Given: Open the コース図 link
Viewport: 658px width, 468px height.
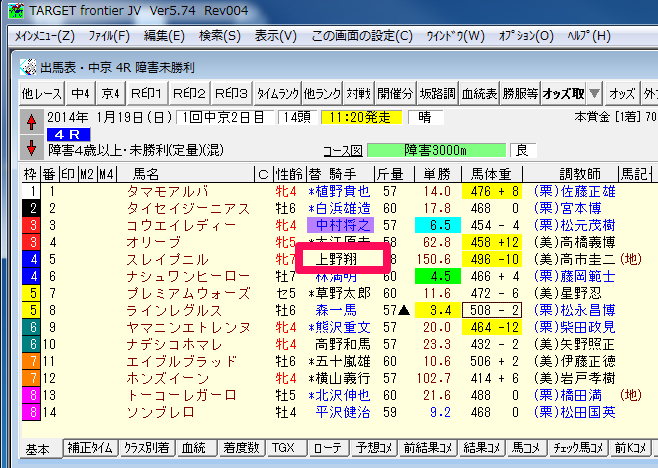Looking at the screenshot, I should (x=343, y=151).
